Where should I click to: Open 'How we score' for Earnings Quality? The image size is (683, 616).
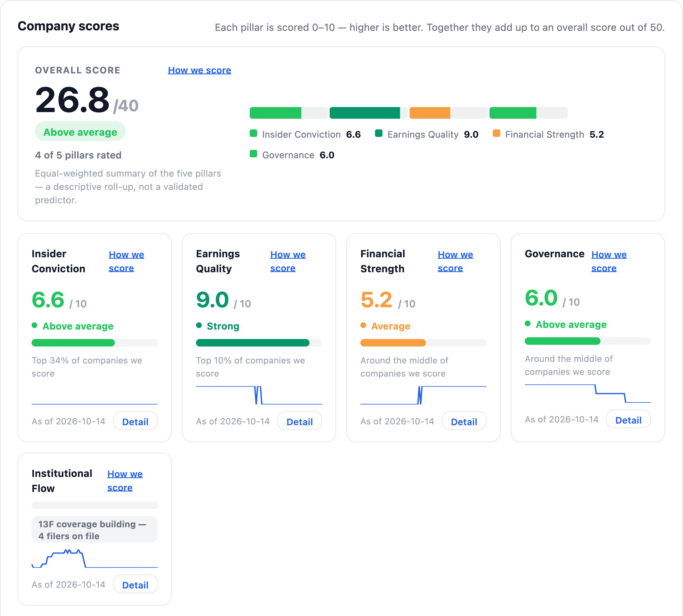pos(287,261)
